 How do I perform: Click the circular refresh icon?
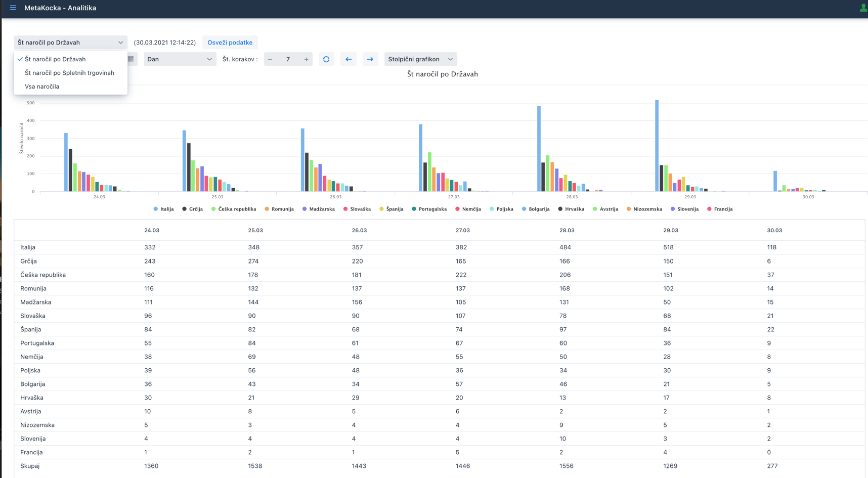(x=326, y=59)
